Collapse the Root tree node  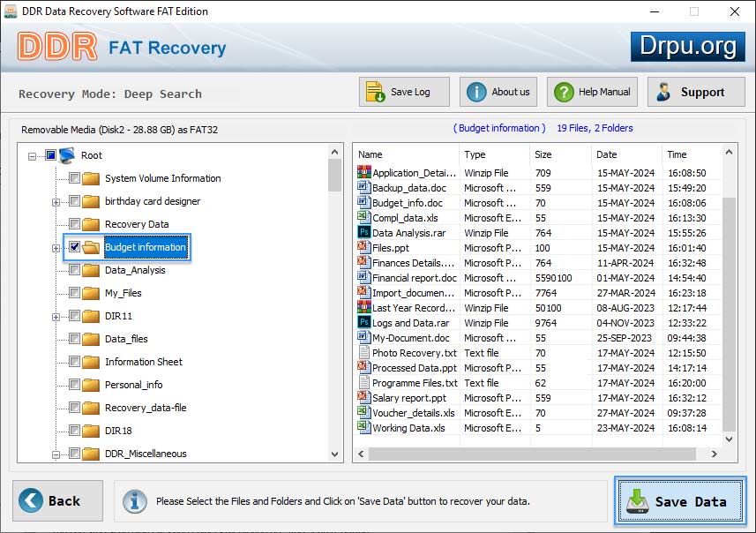point(32,156)
